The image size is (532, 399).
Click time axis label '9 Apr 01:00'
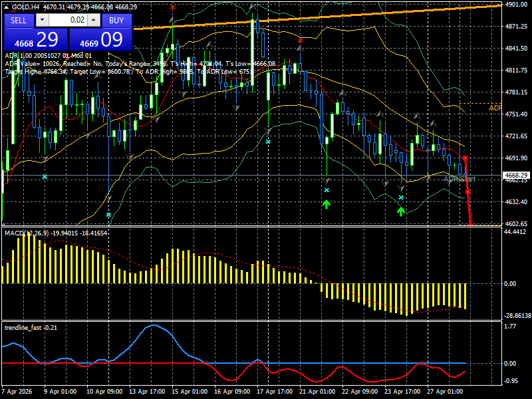(x=61, y=391)
